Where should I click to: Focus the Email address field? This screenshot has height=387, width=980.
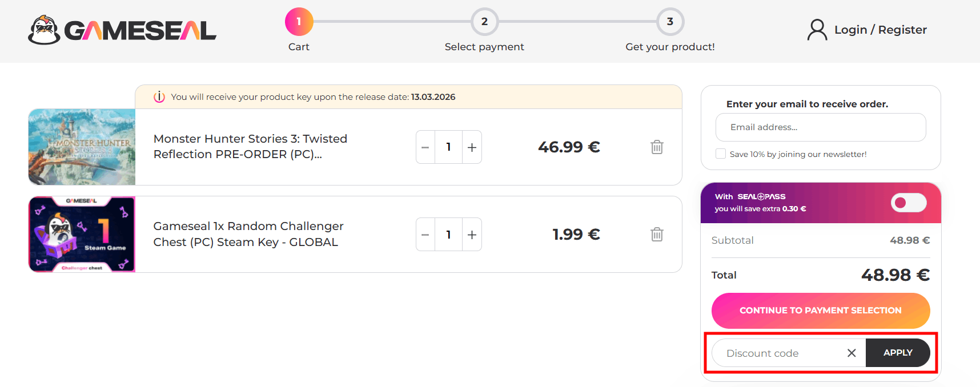820,127
